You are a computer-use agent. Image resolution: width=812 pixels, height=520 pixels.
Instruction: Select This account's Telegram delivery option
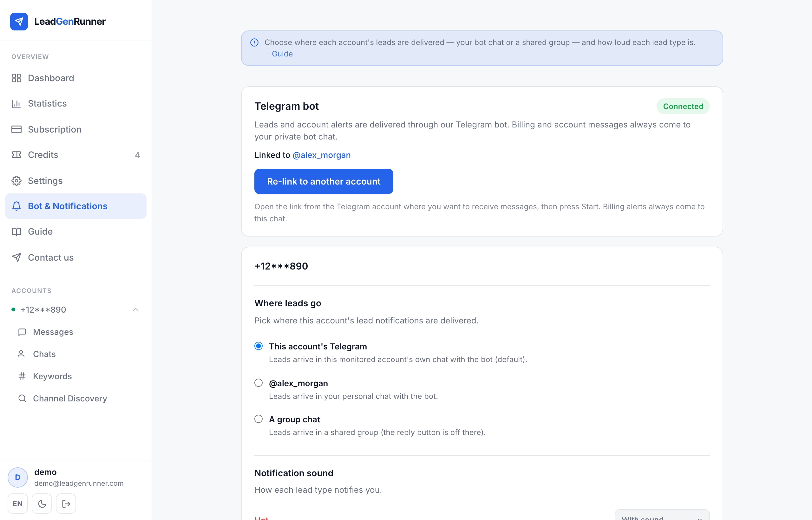tap(259, 346)
